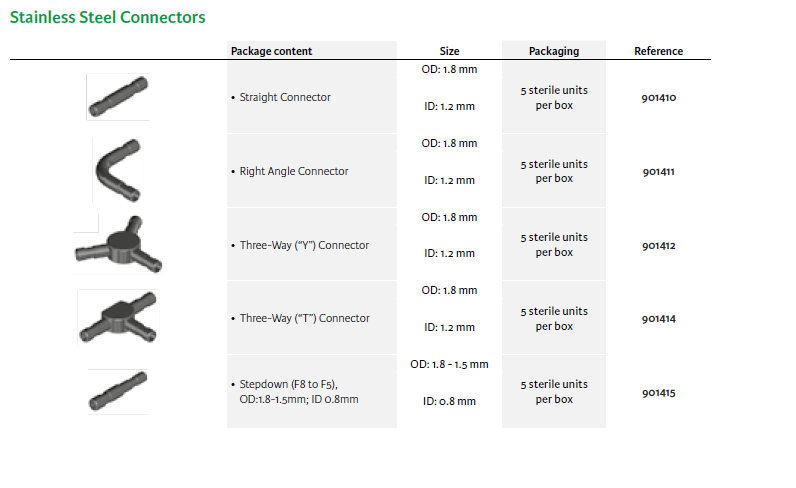This screenshot has width=796, height=488.
Task: Click the Straight Connector label
Action: pos(285,97)
